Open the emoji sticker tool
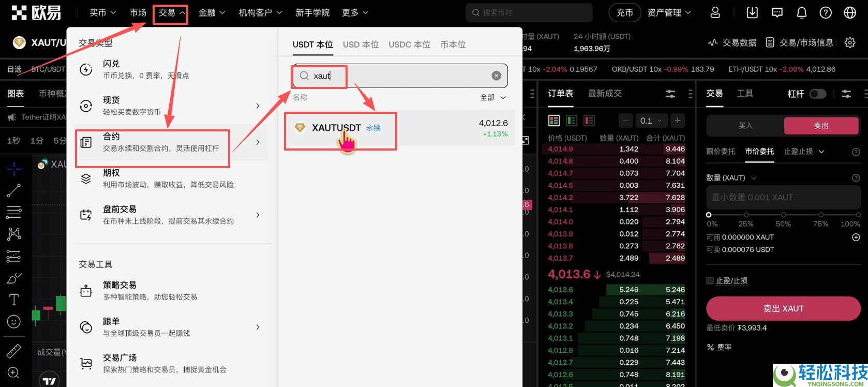Screen dimensions: 868x387 pos(14,321)
